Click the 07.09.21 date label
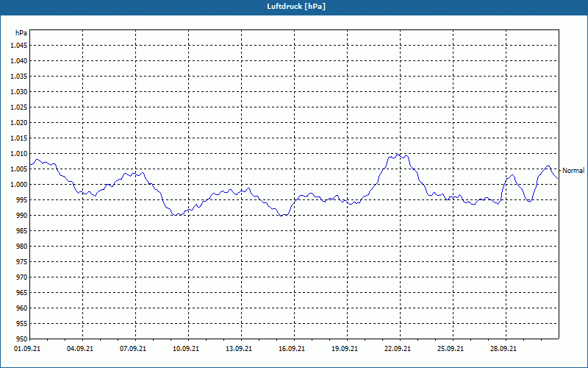 click(133, 349)
